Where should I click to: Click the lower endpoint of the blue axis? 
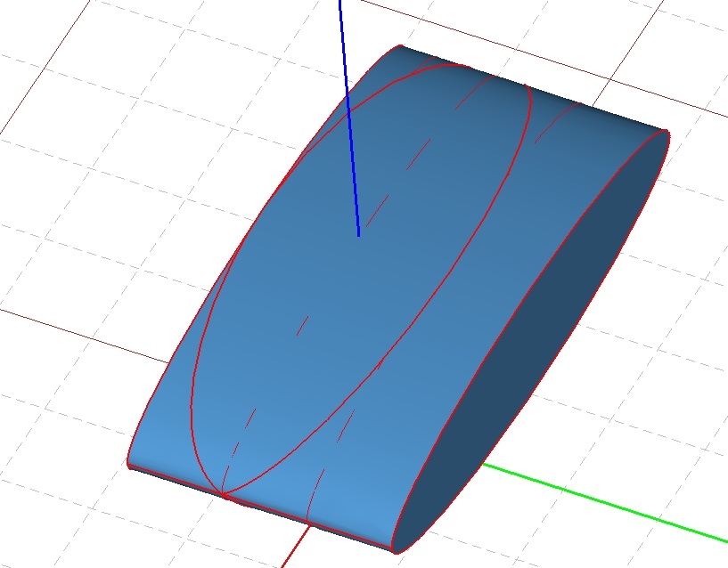[x=358, y=235]
